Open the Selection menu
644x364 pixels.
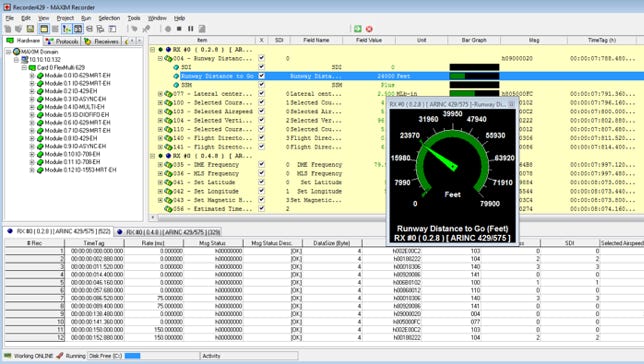pos(109,18)
